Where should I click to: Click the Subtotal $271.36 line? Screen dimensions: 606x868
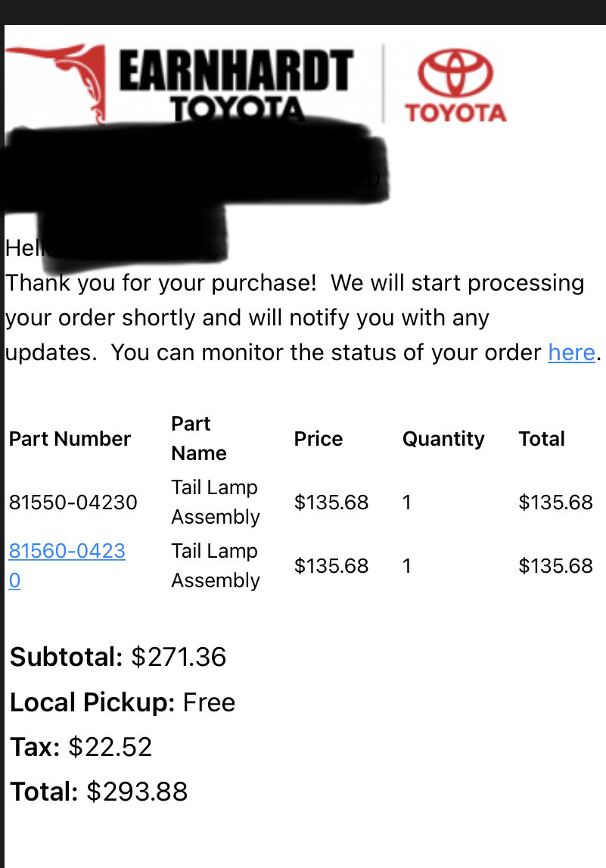[x=118, y=657]
